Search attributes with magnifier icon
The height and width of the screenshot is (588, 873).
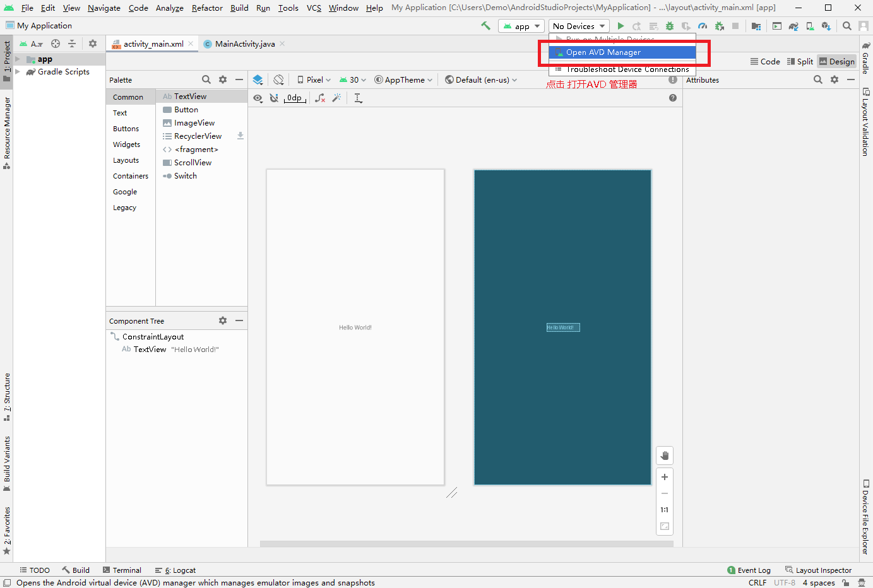(818, 79)
